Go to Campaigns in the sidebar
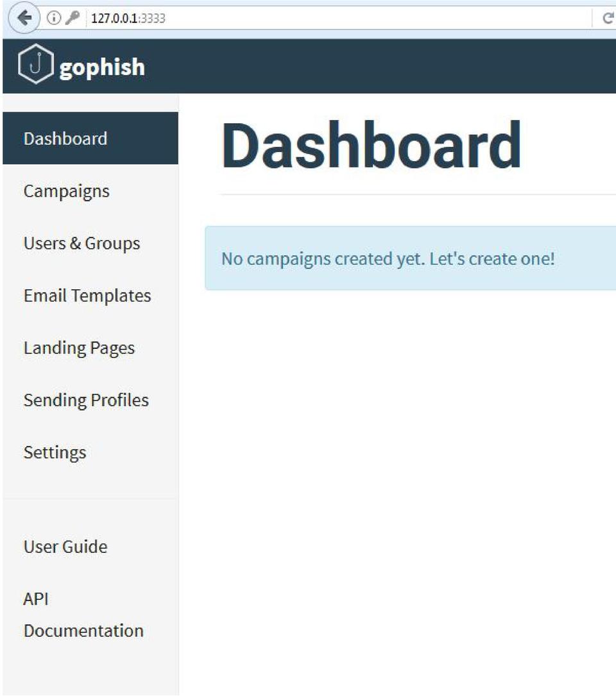The height and width of the screenshot is (696, 616). [x=67, y=191]
